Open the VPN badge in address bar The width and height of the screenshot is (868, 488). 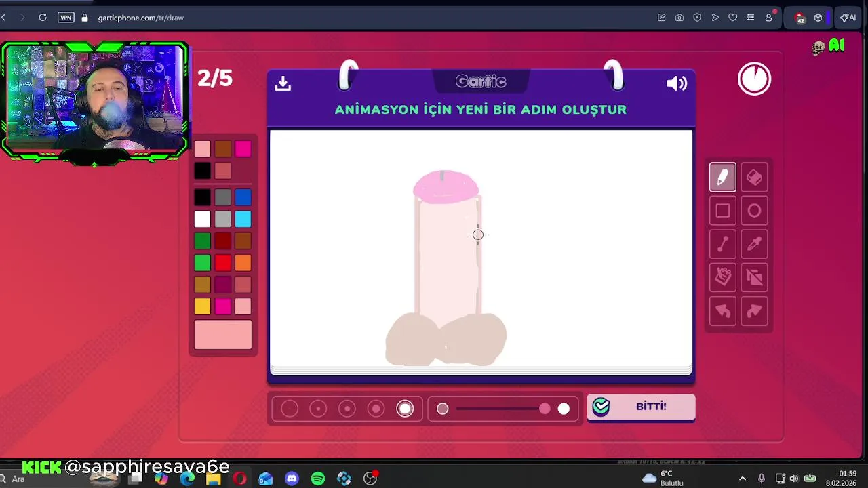pos(66,18)
